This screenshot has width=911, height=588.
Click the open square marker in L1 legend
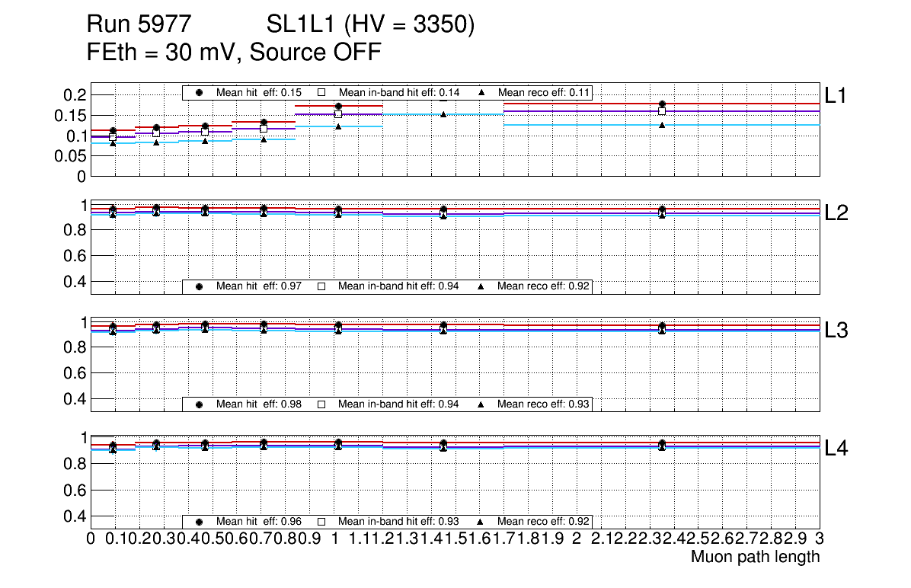point(321,92)
